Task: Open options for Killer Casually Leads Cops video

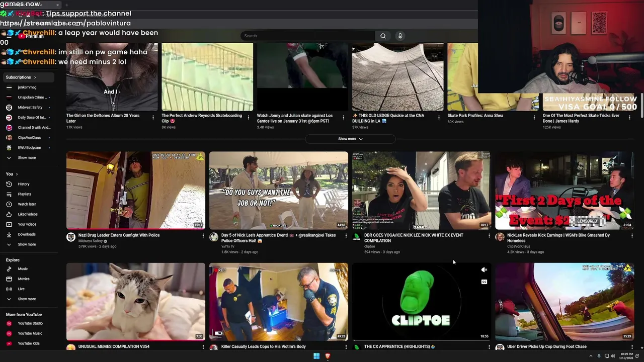Action: pos(346,347)
